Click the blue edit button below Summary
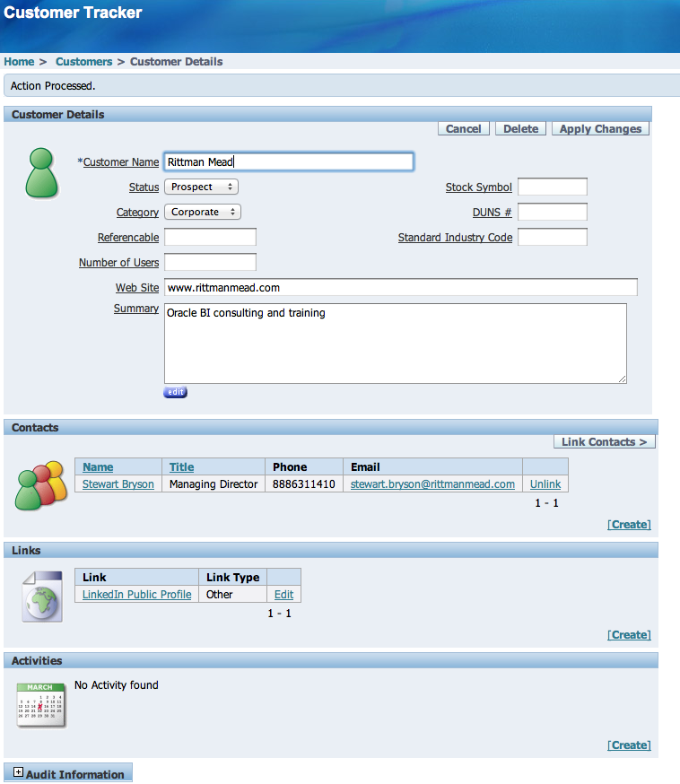Image resolution: width=680 pixels, height=784 pixels. [176, 392]
